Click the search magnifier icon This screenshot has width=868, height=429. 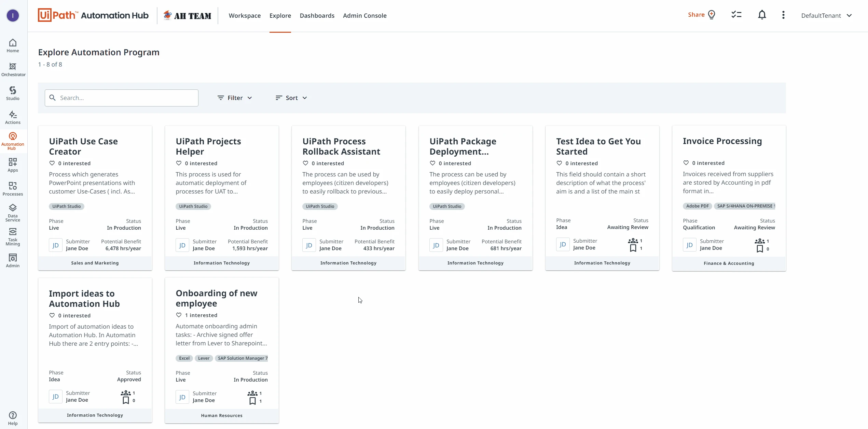[52, 98]
